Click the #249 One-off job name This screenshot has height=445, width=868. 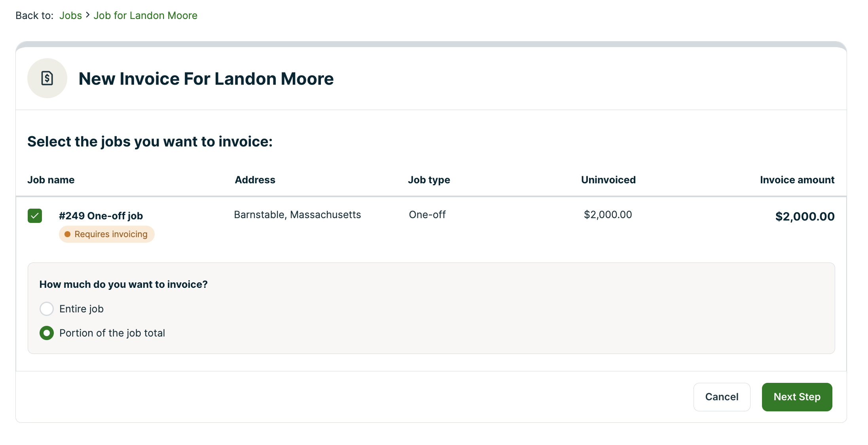[x=101, y=216]
